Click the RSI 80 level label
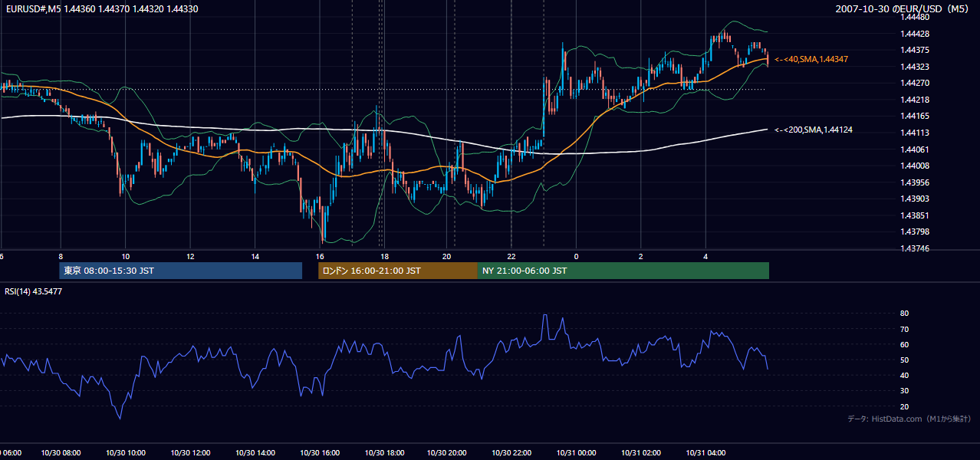This screenshot has height=460, width=980. [904, 314]
